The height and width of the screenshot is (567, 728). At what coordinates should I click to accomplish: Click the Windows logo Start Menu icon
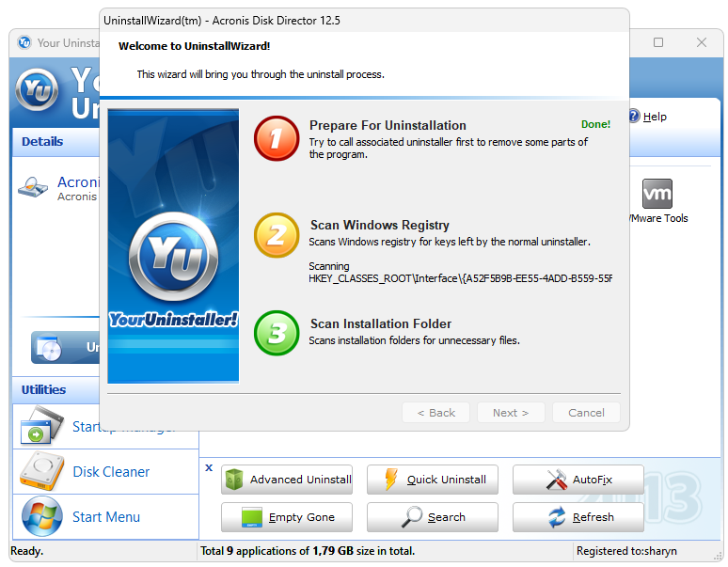click(41, 516)
